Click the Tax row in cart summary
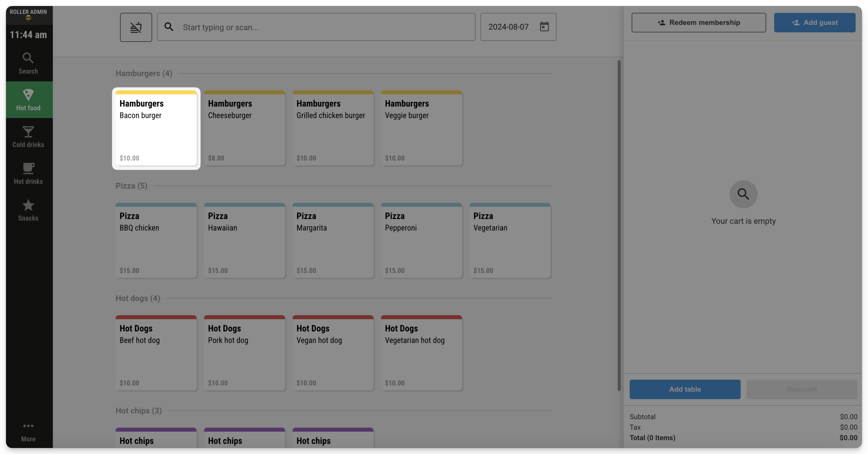The image size is (868, 454). coord(743,427)
